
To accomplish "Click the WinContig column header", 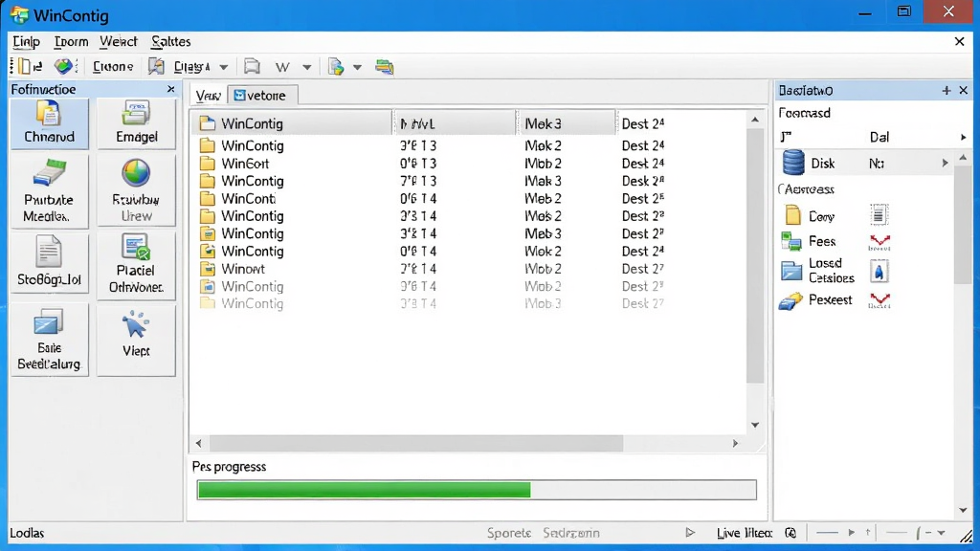I will (292, 123).
